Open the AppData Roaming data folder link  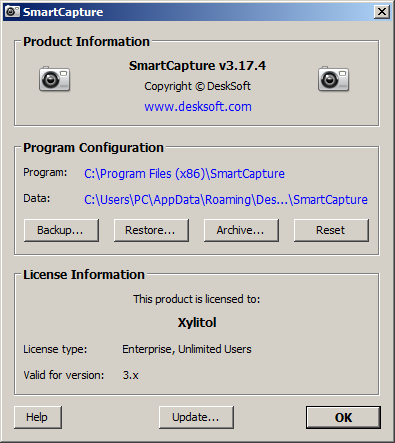click(226, 200)
